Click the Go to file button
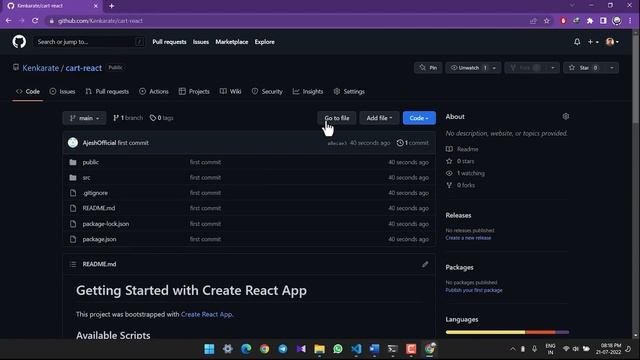The width and height of the screenshot is (640, 360). click(337, 118)
